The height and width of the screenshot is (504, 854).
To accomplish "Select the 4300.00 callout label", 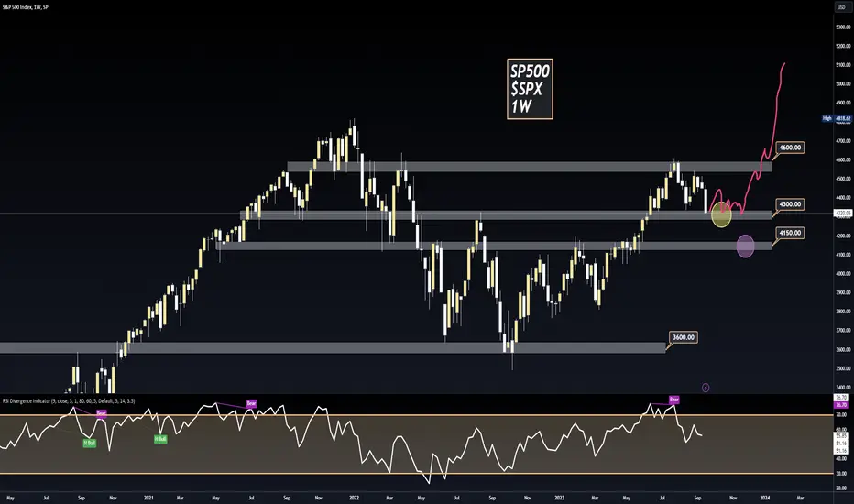I will (x=790, y=204).
